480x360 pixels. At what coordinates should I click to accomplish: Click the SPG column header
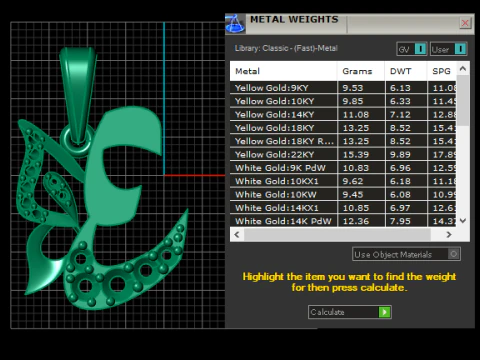(x=442, y=71)
